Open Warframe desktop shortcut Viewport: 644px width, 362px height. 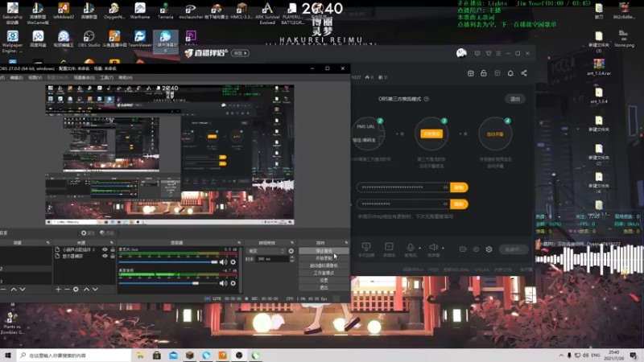coord(139,11)
